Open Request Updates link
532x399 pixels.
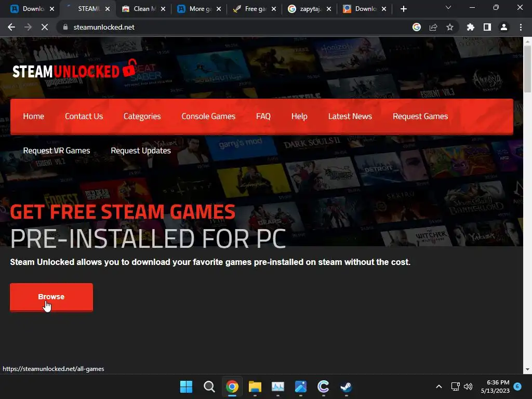pyautogui.click(x=141, y=151)
